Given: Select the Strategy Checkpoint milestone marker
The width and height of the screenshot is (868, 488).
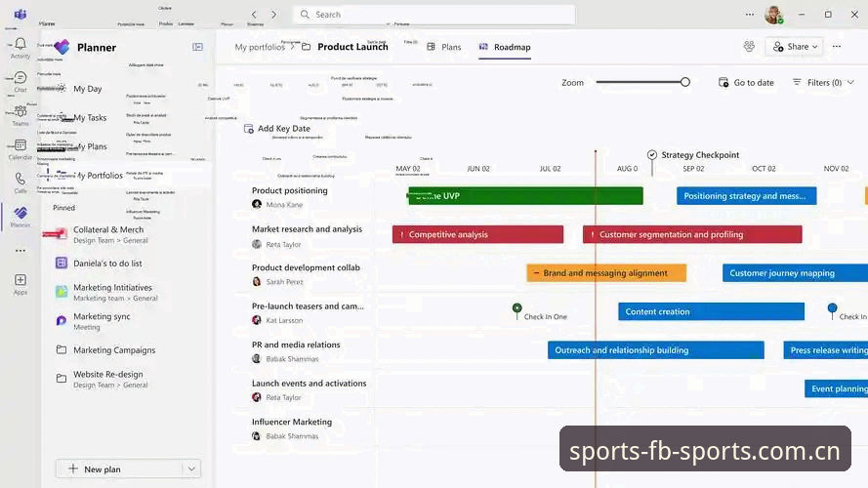Looking at the screenshot, I should click(x=652, y=155).
